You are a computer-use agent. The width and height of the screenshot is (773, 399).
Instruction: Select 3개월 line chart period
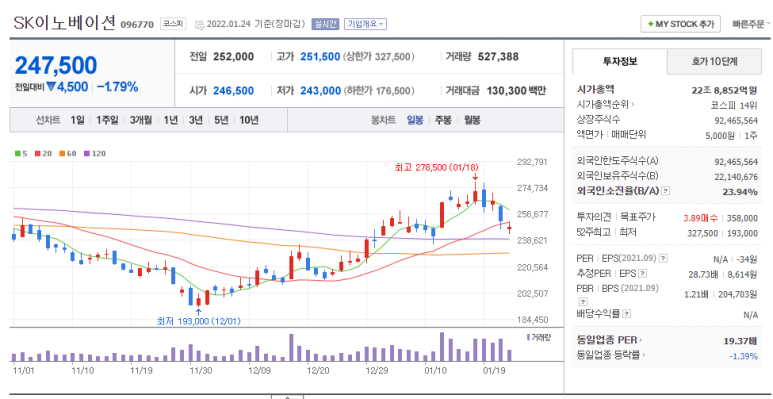(141, 120)
